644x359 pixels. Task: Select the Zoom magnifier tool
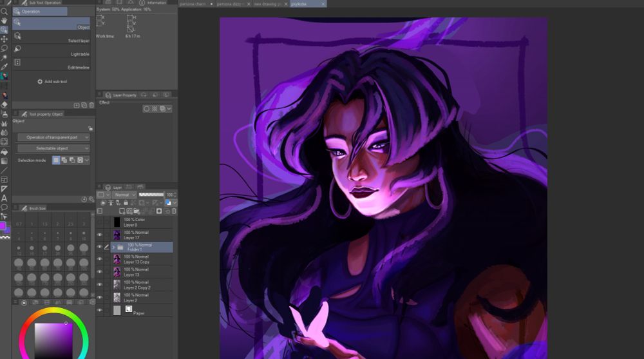(4, 12)
